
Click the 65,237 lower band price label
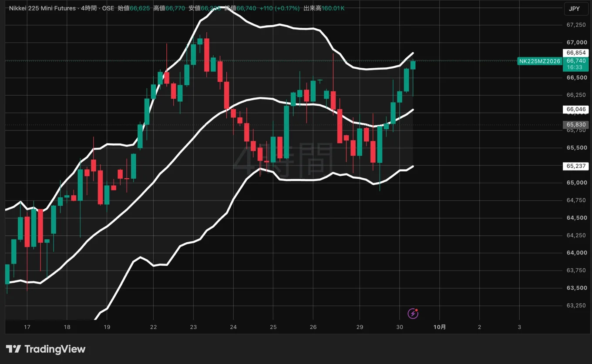[x=576, y=166]
